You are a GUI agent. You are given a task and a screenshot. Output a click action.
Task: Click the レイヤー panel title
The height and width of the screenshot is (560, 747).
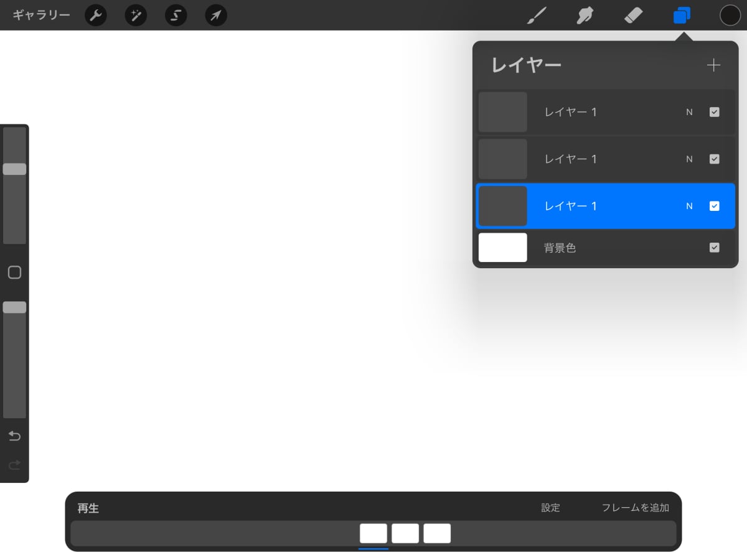tap(526, 65)
